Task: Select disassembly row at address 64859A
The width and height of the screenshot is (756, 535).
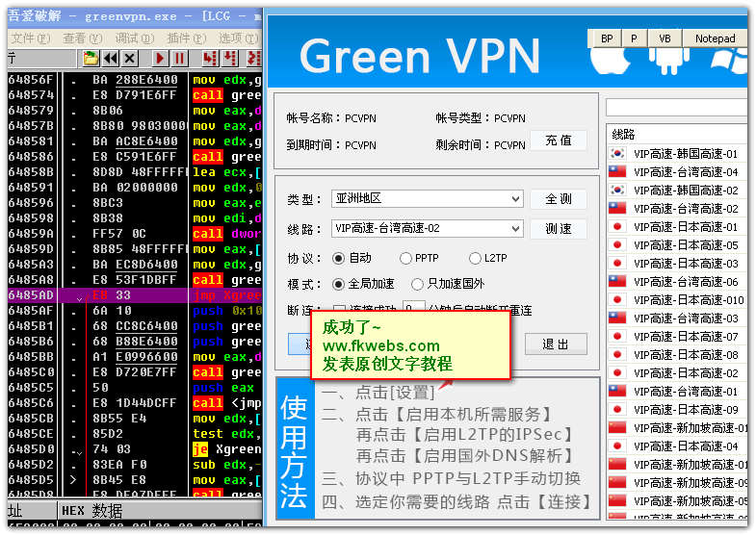Action: point(135,234)
